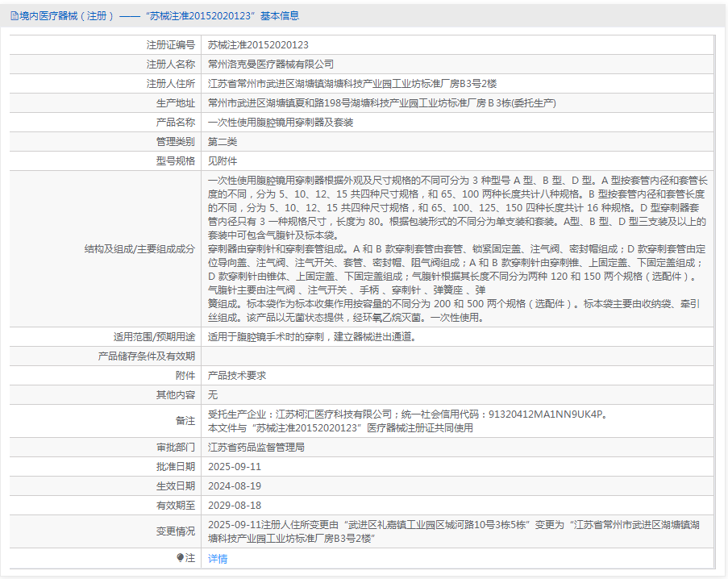
Task: Click the 第二类 value
Action: (x=223, y=142)
